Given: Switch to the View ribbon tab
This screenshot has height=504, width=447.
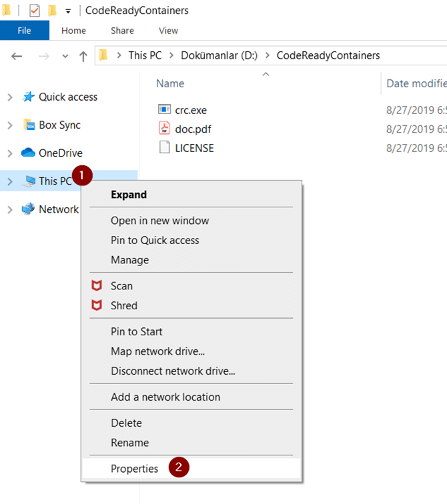Looking at the screenshot, I should [x=168, y=31].
